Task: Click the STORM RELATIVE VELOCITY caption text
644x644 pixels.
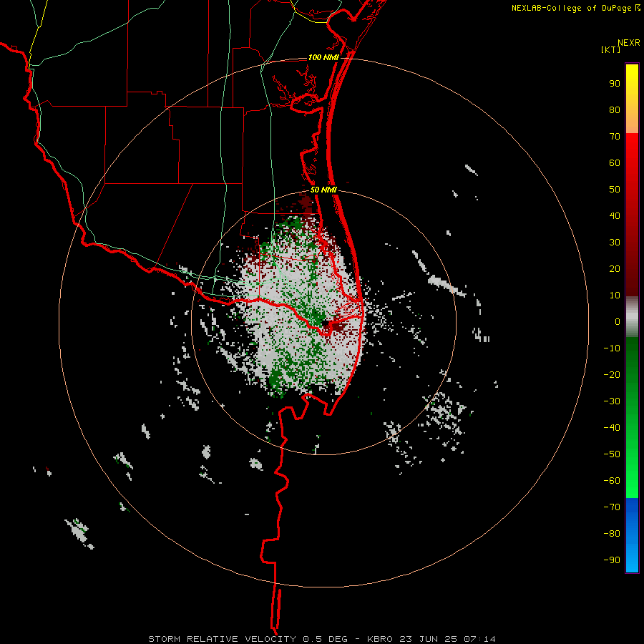Action: pyautogui.click(x=222, y=639)
